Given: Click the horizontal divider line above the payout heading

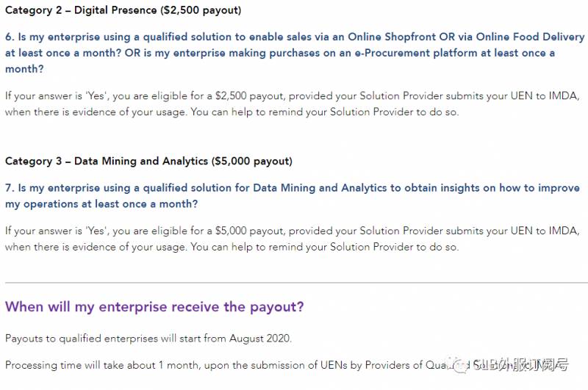Looking at the screenshot, I should [294, 282].
